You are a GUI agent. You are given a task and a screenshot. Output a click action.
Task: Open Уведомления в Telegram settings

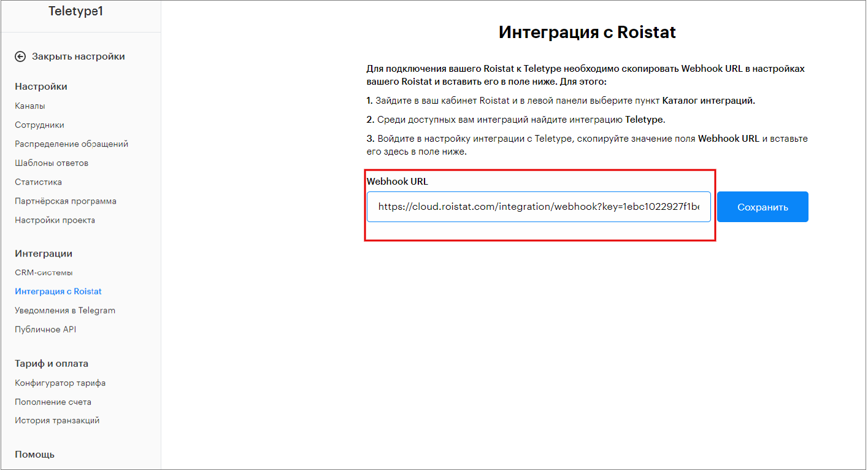pyautogui.click(x=65, y=310)
